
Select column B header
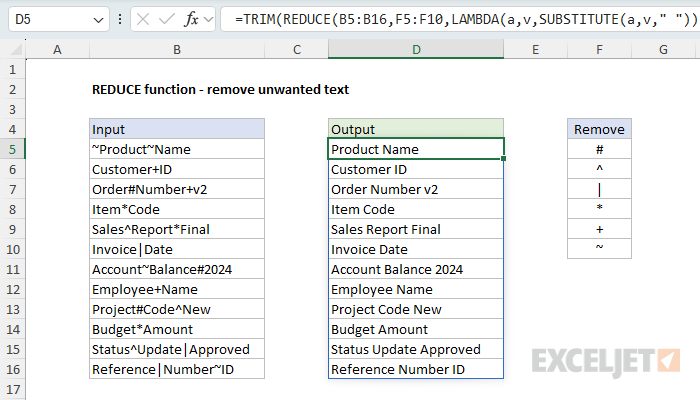[177, 50]
